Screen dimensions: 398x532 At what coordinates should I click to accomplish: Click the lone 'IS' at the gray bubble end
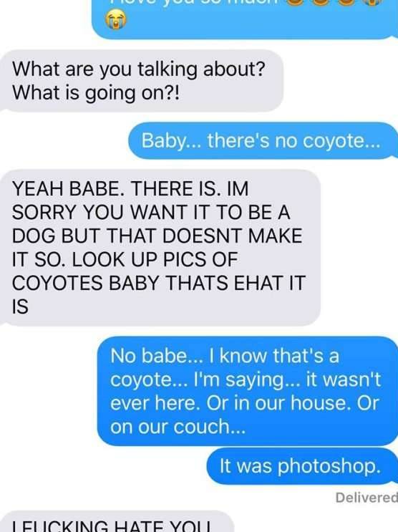point(20,306)
